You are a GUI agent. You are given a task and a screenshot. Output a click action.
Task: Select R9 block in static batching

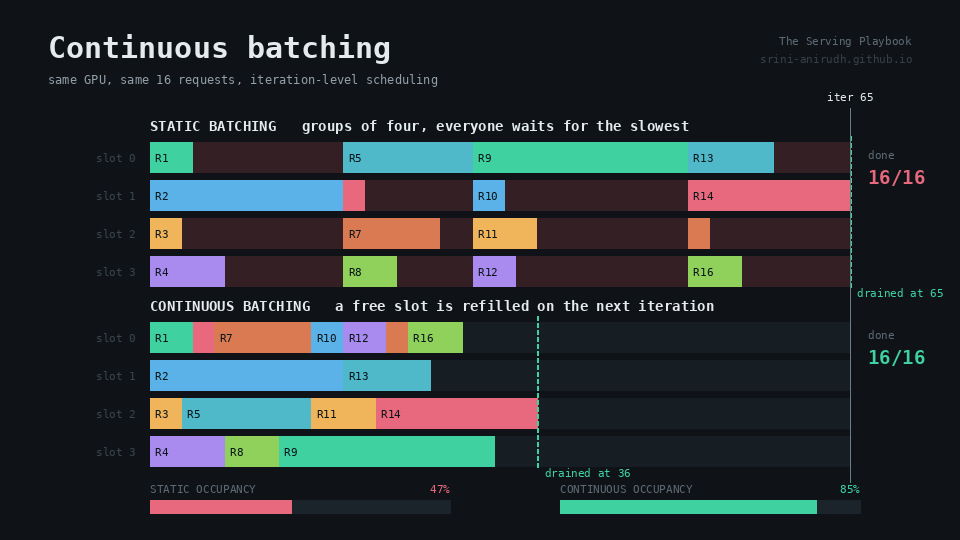(x=580, y=157)
